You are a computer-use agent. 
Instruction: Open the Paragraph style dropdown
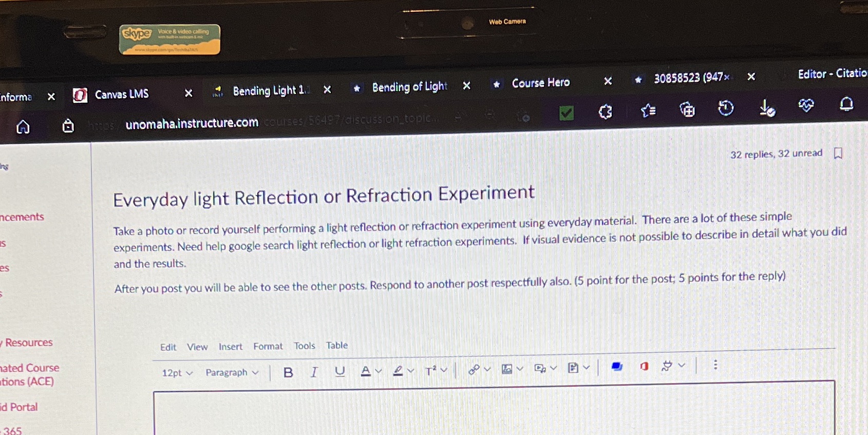point(232,372)
